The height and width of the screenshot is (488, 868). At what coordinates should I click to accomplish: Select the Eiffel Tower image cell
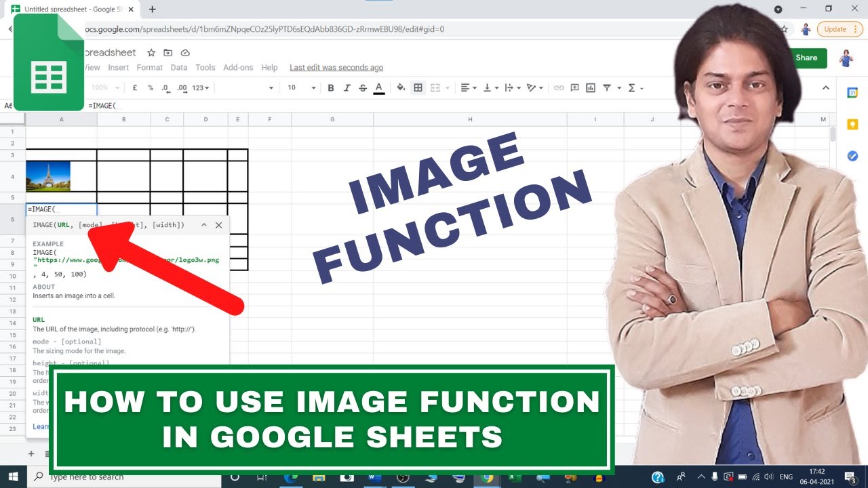point(61,176)
